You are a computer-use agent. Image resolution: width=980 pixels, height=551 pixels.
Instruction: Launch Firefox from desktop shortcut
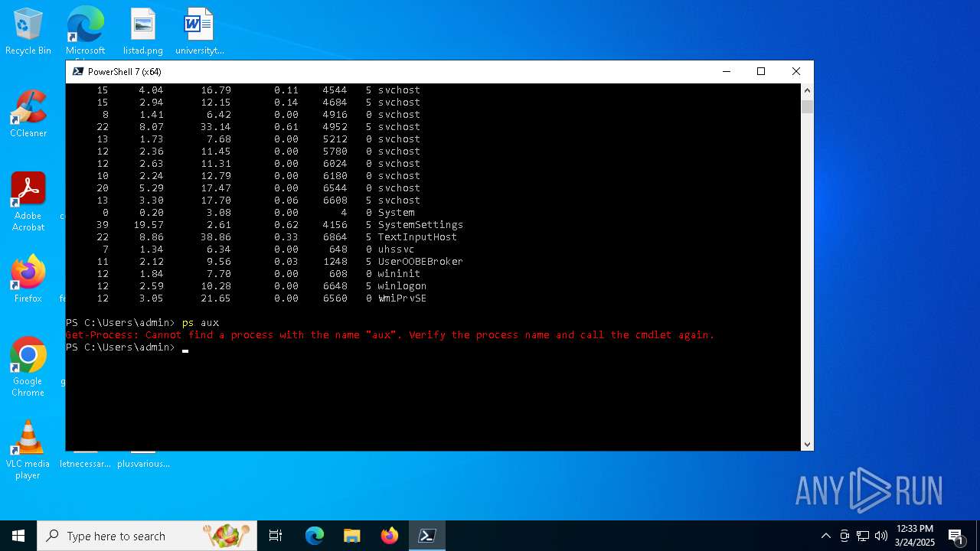point(28,279)
